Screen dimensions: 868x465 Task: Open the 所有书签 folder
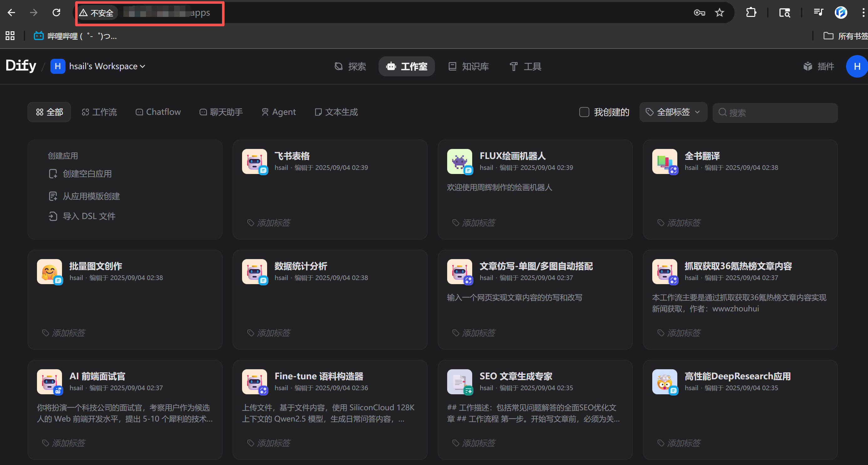click(x=845, y=36)
